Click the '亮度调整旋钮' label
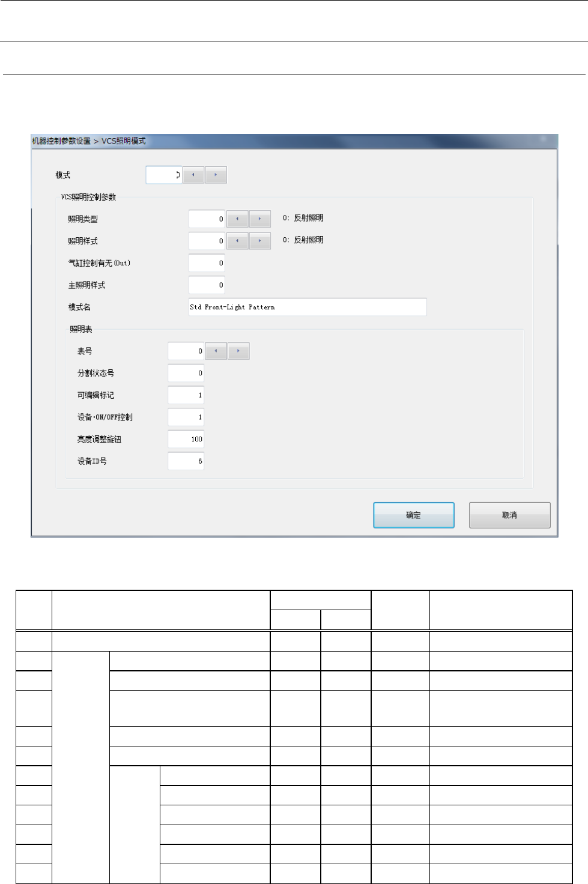Viewport: 588px width, 884px height. click(99, 440)
